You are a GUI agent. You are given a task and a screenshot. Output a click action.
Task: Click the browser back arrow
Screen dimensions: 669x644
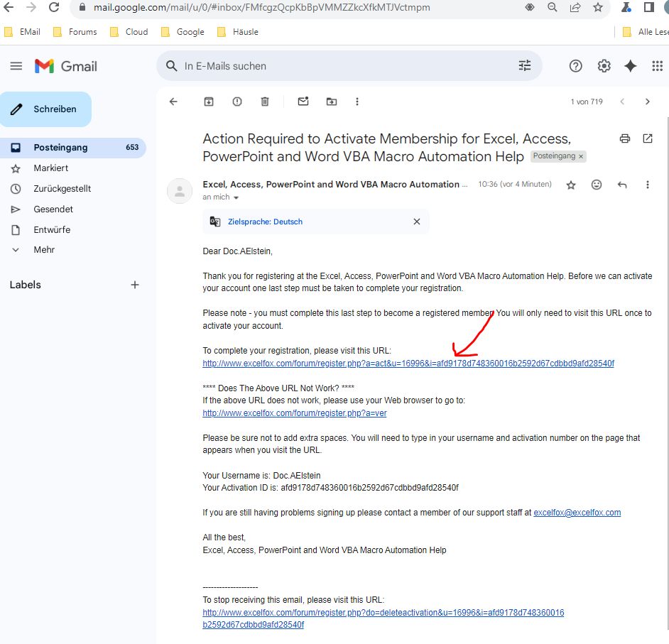(9, 7)
